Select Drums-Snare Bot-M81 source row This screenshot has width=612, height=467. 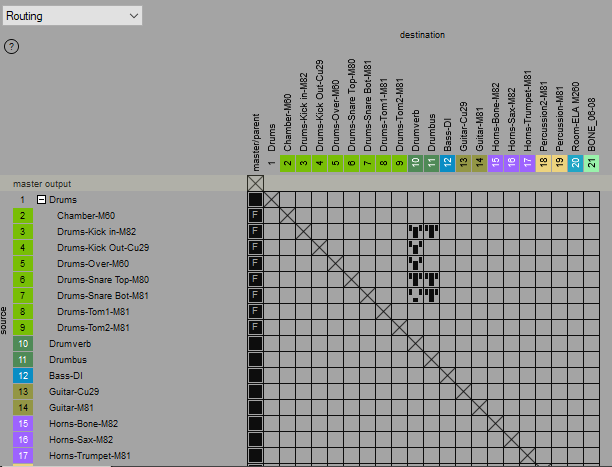click(x=103, y=296)
